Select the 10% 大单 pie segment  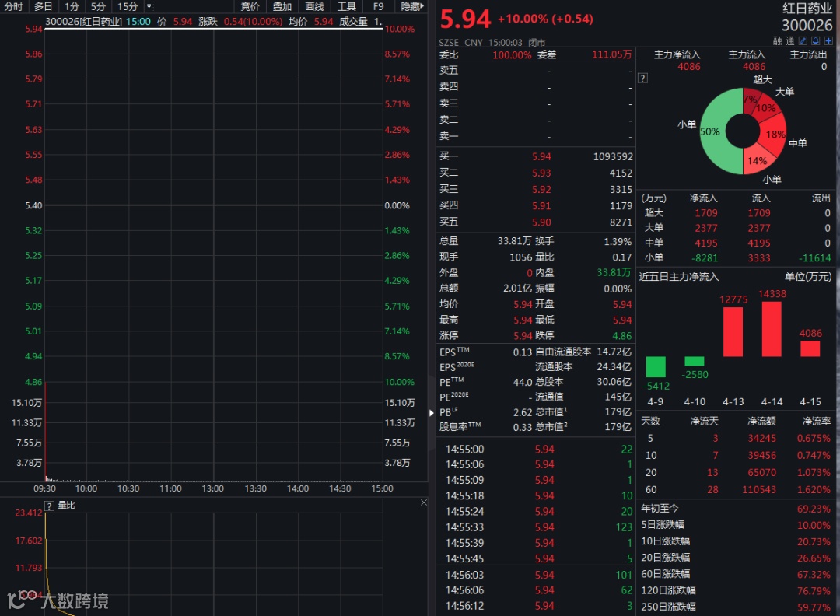pos(767,107)
